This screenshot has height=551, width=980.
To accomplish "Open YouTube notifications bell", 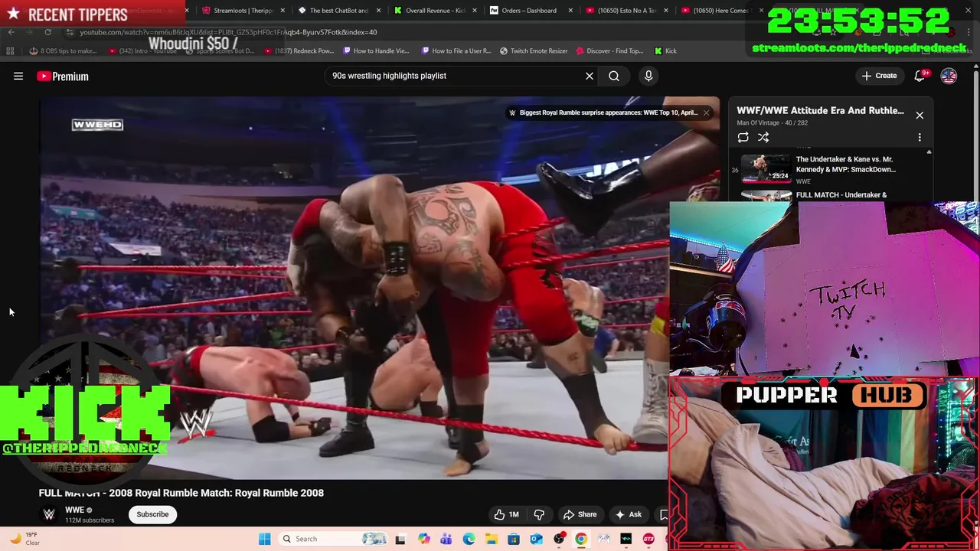I will pyautogui.click(x=920, y=76).
